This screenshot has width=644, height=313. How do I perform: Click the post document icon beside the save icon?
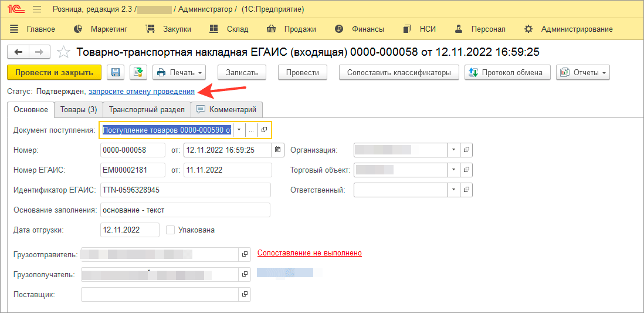click(138, 72)
